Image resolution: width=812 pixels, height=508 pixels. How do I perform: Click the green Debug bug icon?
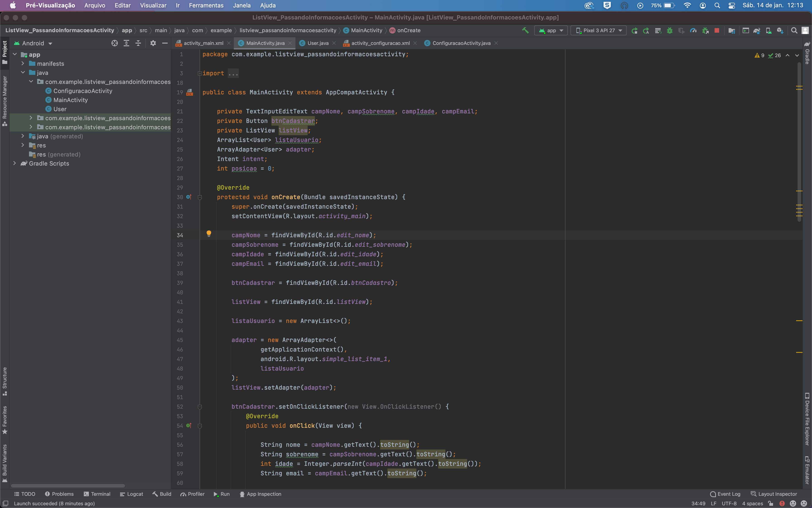tap(670, 31)
